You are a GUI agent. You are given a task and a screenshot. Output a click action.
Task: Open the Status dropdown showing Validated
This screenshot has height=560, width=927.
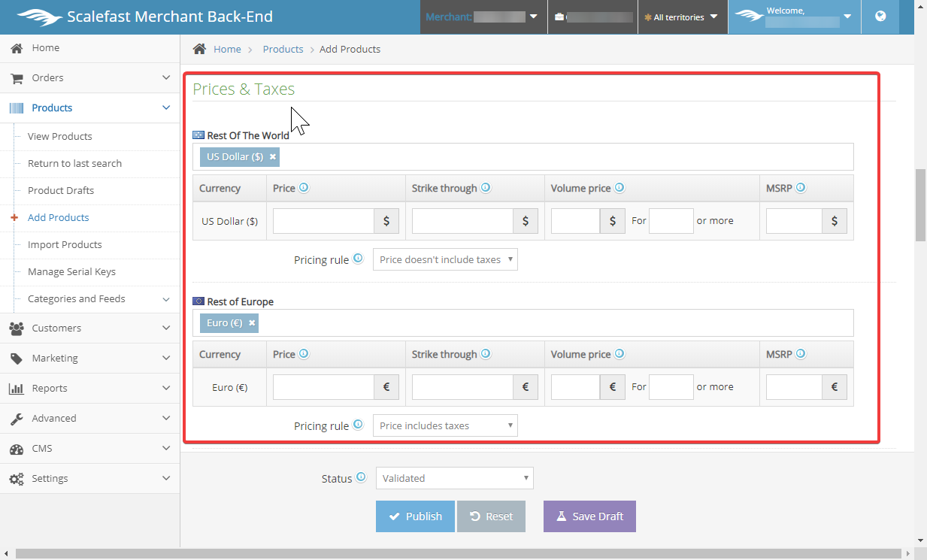point(454,478)
